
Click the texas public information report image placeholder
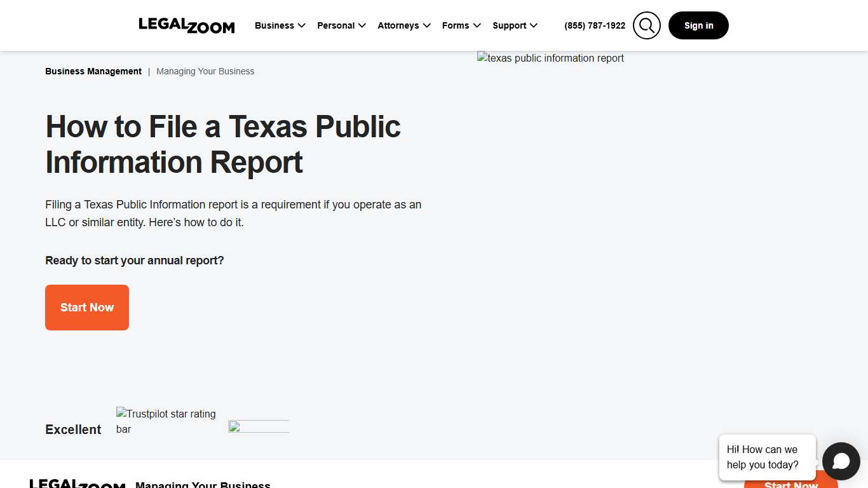[x=550, y=58]
